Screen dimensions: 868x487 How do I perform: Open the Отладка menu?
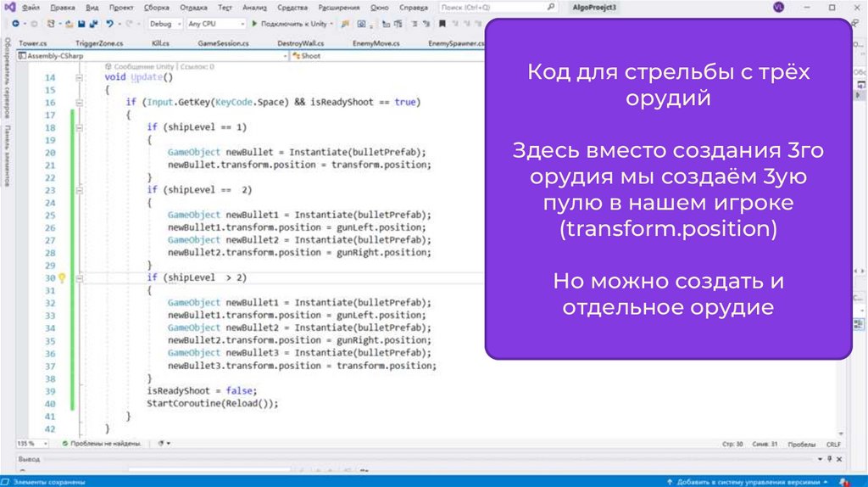pos(193,7)
